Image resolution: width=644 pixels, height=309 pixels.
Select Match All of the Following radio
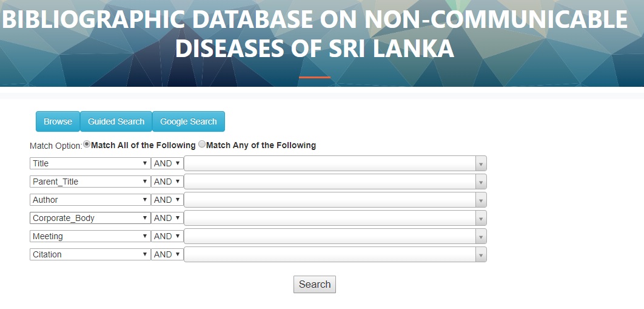(x=87, y=144)
